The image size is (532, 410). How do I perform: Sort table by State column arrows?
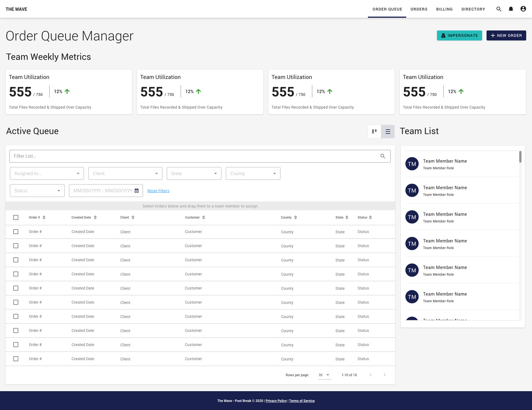347,217
